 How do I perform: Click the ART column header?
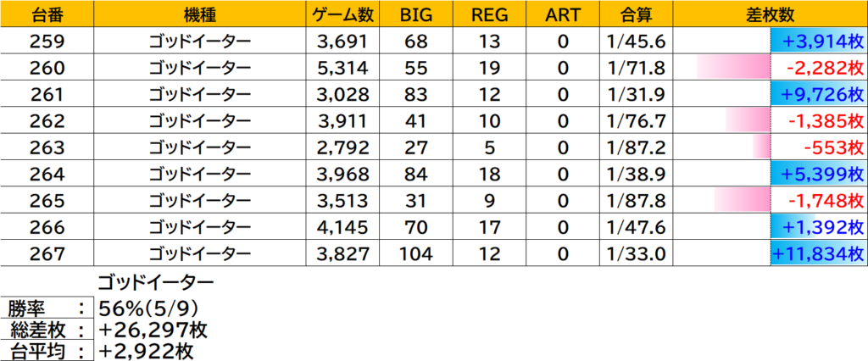click(562, 14)
